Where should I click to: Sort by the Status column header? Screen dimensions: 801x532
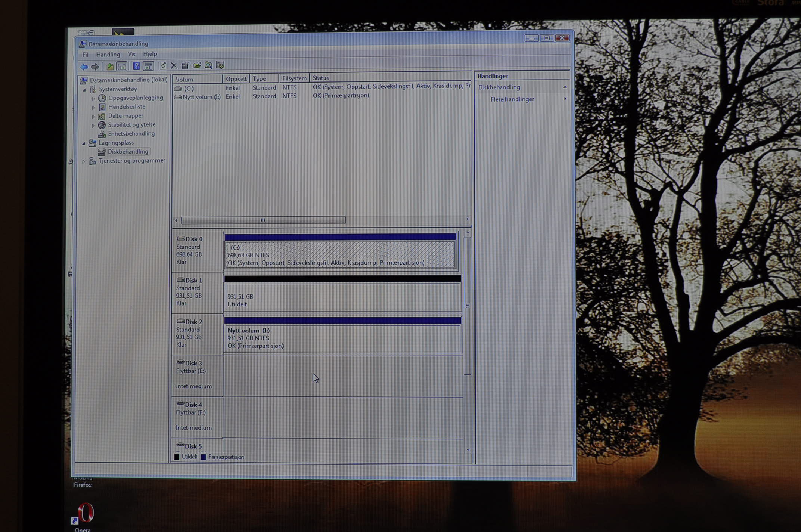coord(390,78)
